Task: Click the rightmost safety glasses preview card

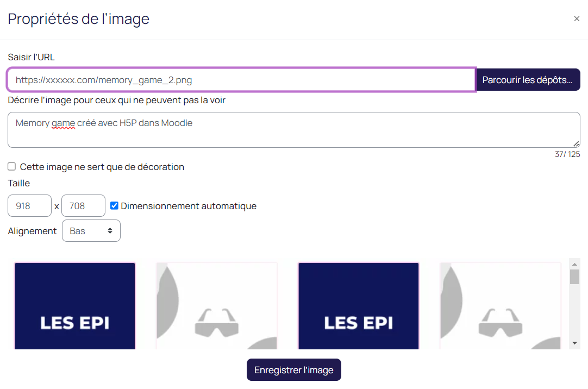Action: pyautogui.click(x=501, y=305)
